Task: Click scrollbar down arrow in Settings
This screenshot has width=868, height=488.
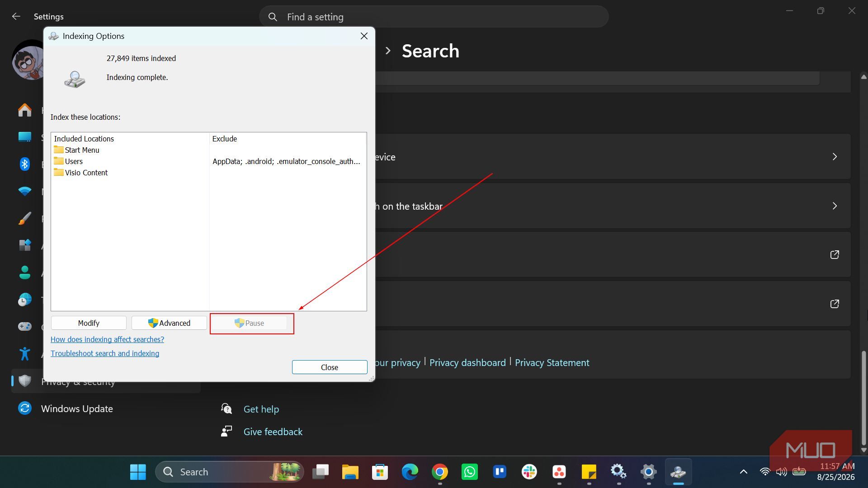Action: (x=863, y=450)
